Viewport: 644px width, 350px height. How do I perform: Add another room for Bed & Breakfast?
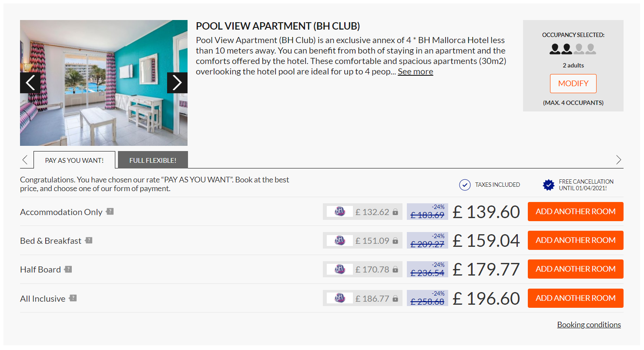click(575, 240)
